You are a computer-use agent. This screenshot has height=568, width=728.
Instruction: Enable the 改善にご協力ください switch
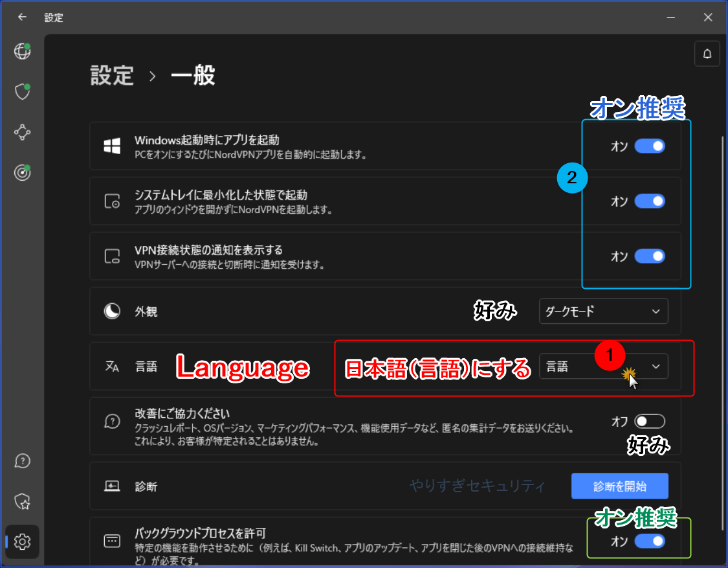click(x=650, y=421)
